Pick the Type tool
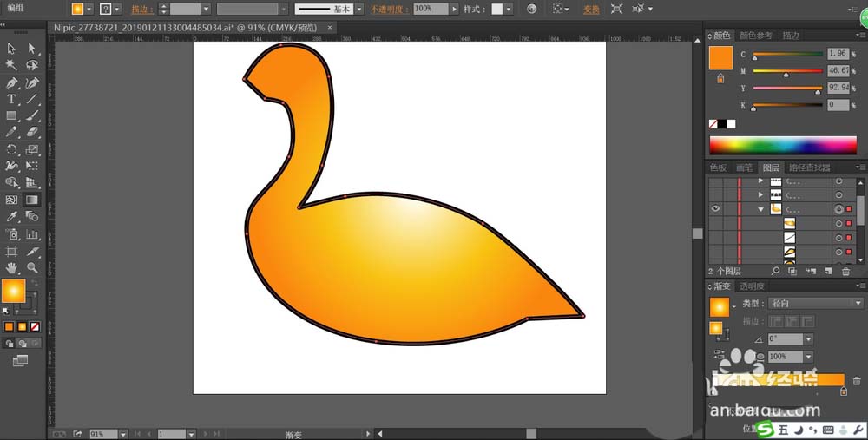868x440 pixels. tap(11, 99)
